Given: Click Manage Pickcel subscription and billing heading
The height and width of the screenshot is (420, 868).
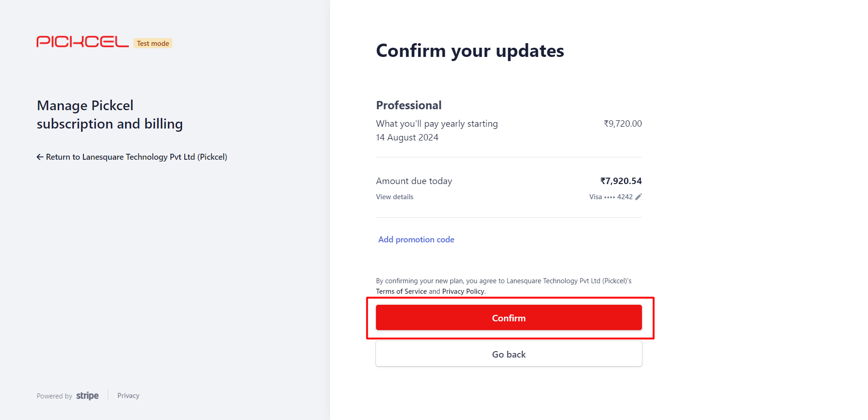Looking at the screenshot, I should (x=110, y=115).
